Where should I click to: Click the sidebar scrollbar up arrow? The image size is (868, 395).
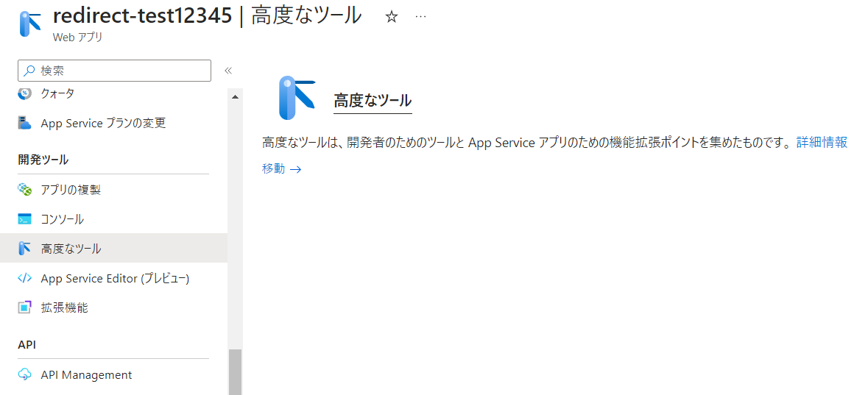point(236,97)
